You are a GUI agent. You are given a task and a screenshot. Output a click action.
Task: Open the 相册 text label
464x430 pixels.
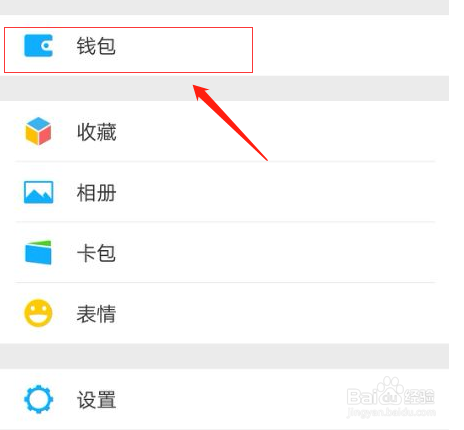pos(97,193)
